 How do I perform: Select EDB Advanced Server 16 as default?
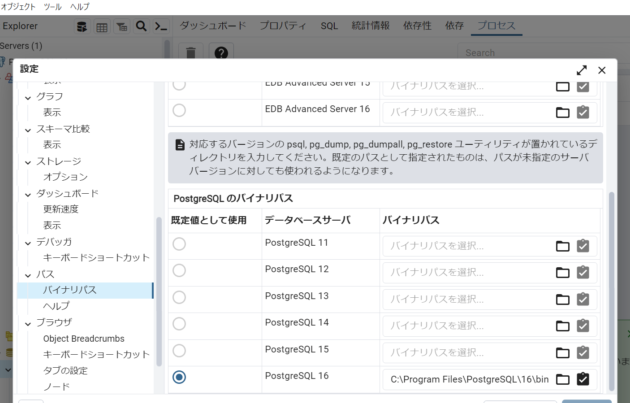(x=179, y=110)
